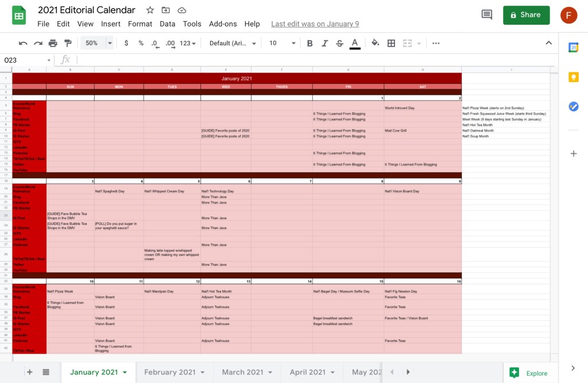Open the zoom level dropdown

click(x=96, y=43)
